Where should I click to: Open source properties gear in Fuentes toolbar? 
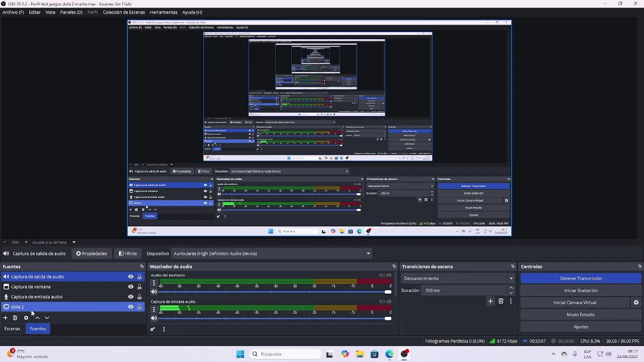pyautogui.click(x=26, y=318)
